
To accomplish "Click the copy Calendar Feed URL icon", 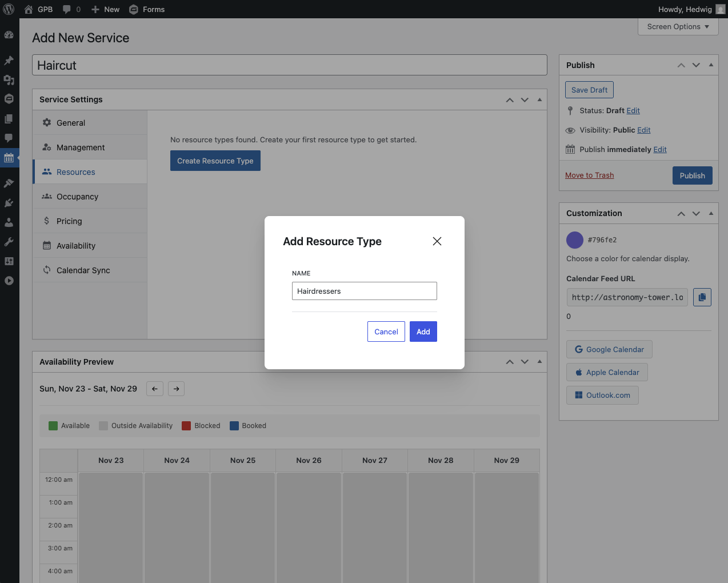I will click(x=702, y=297).
